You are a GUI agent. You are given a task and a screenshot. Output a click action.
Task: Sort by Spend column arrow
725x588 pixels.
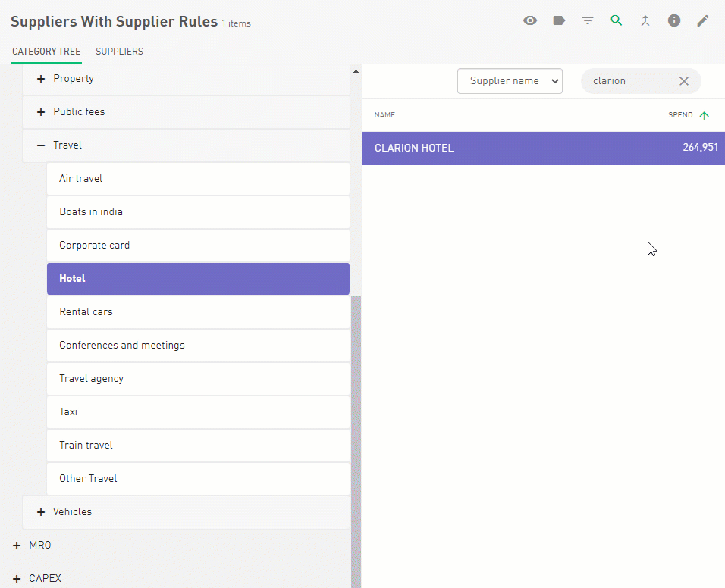[x=705, y=116]
